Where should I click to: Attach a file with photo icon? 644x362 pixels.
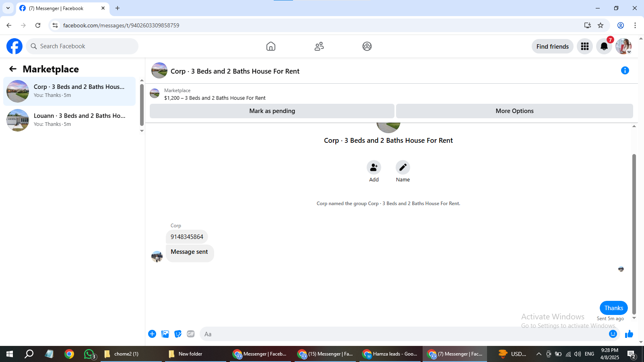[165, 334]
